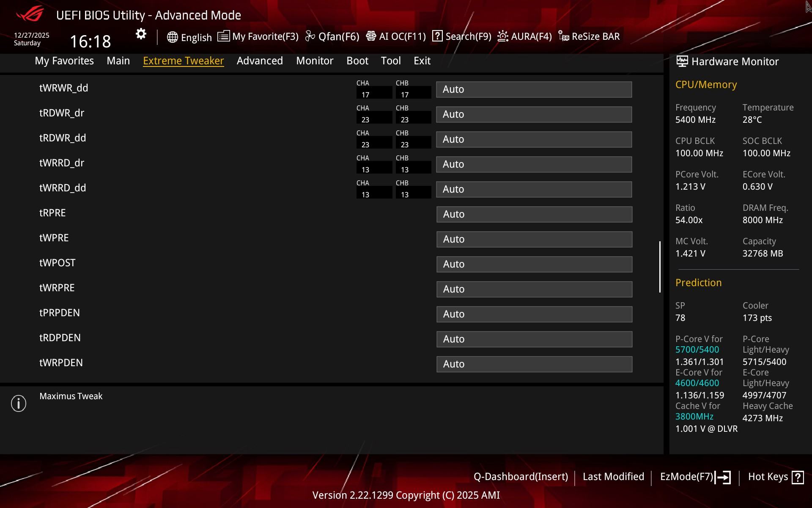Switch to the Advanced tab
812x508 pixels.
(x=260, y=61)
